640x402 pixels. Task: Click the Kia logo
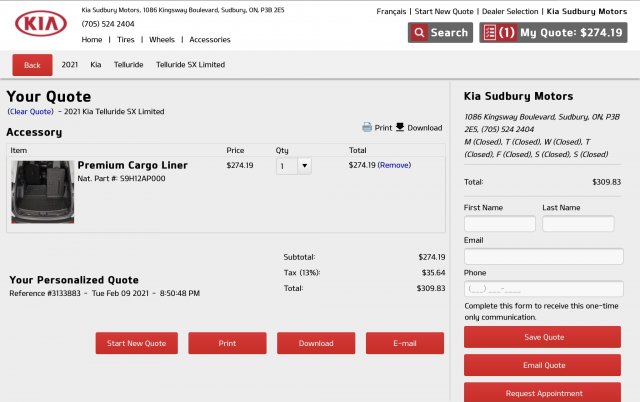coord(41,23)
